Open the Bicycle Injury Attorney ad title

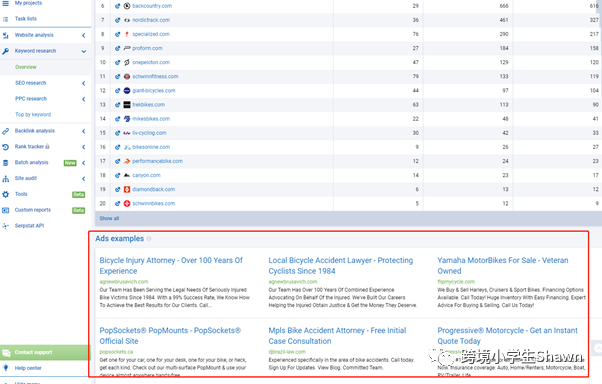(x=171, y=265)
